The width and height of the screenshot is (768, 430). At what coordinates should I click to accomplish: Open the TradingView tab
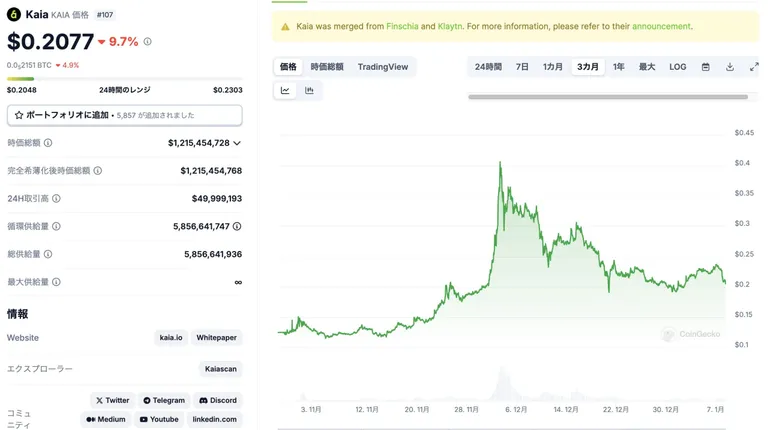(x=383, y=67)
